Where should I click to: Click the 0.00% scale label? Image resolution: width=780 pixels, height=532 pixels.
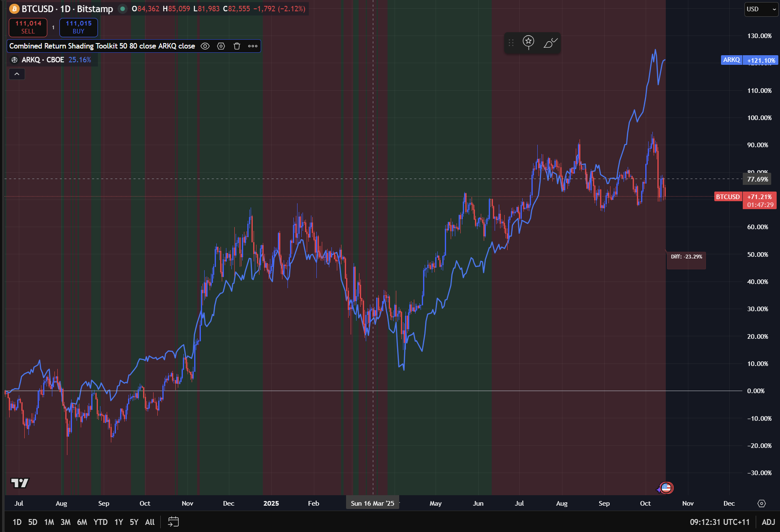tap(756, 391)
